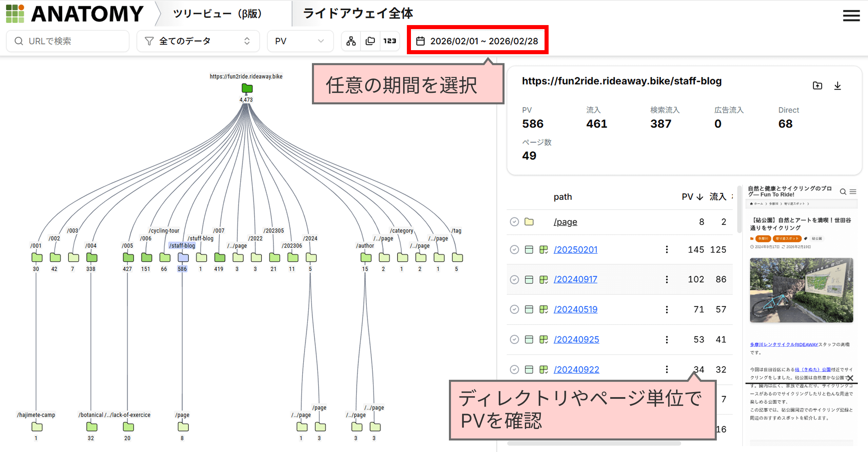
Task: Click the tree hierarchy view icon
Action: click(351, 41)
